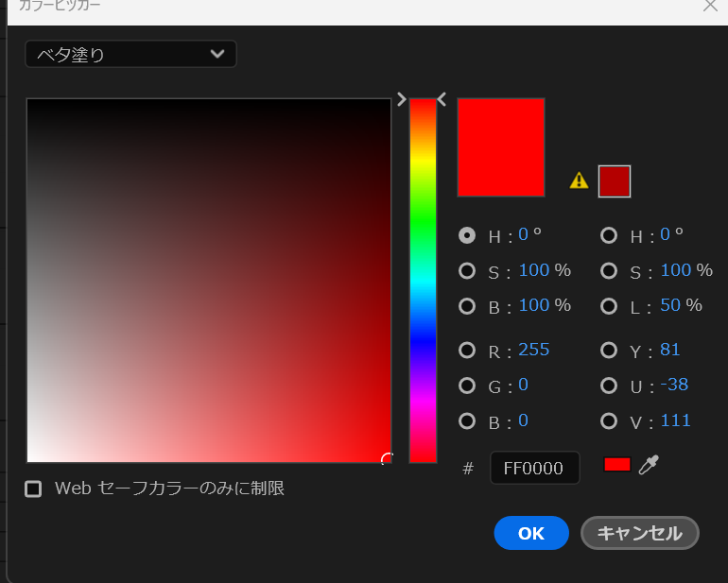Screen dimensions: 728x583
Task: Open the ベタ塗り fill type dropdown
Action: pyautogui.click(x=130, y=54)
